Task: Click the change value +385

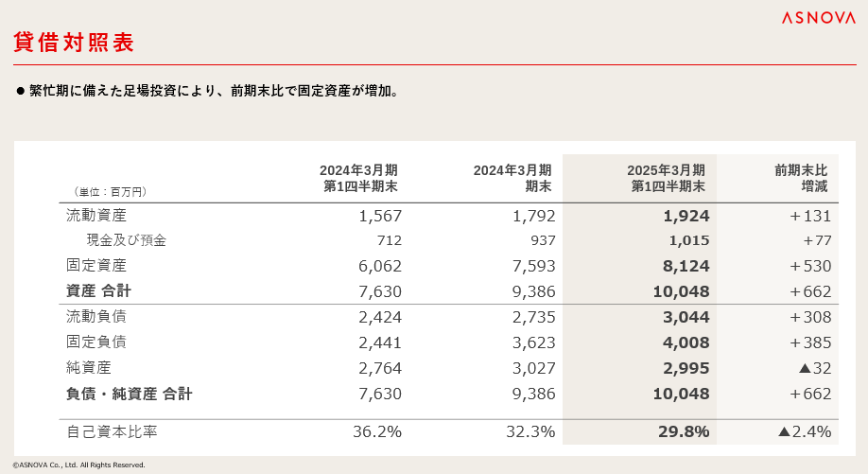Action: [x=810, y=342]
